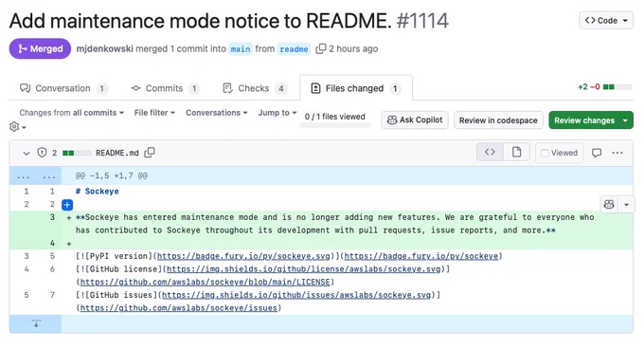Open the three-dot file options menu
Viewport: 644px width, 349px height.
click(617, 153)
